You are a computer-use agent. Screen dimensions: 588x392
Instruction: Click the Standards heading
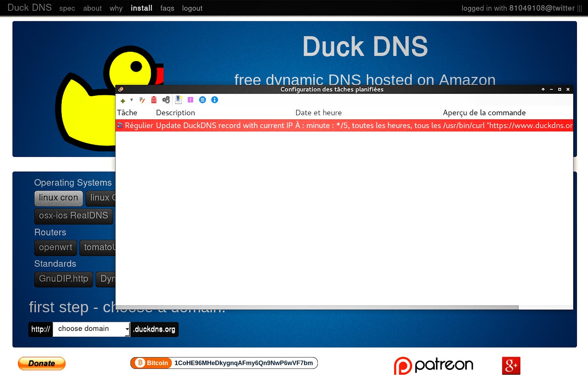(x=55, y=264)
